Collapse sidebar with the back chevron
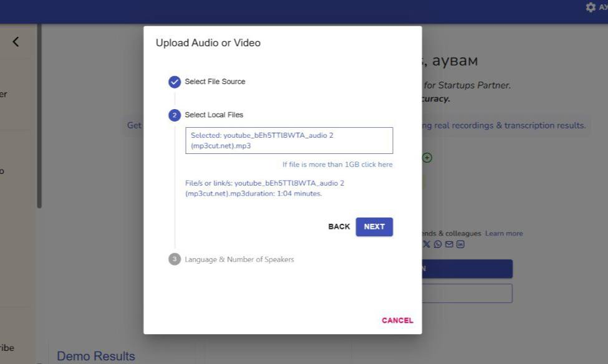The height and width of the screenshot is (364, 608). coord(16,42)
